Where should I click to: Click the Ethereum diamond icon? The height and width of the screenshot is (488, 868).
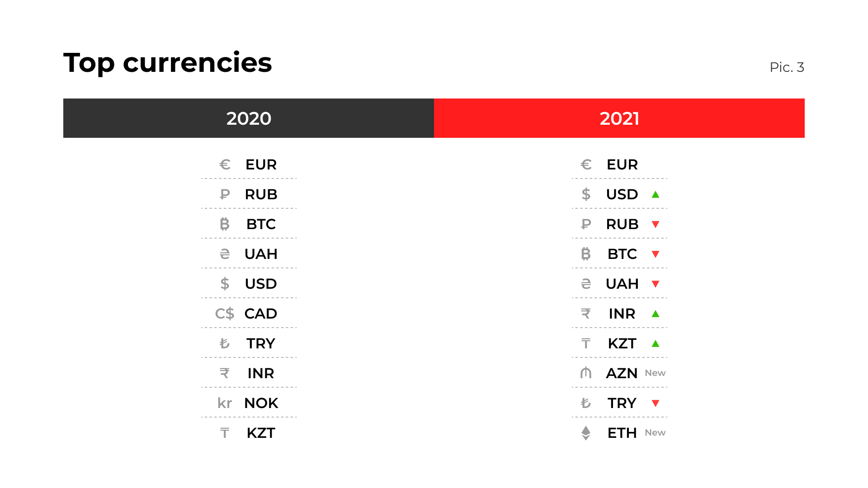point(586,433)
